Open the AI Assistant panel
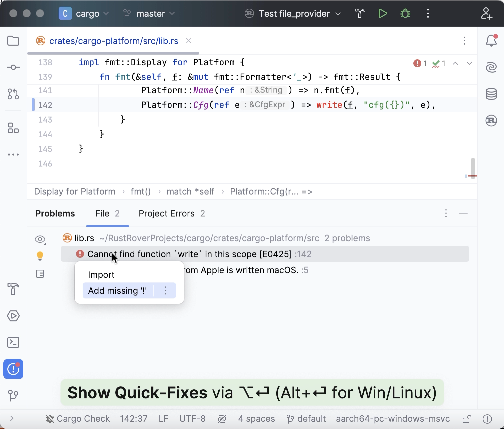Viewport: 504px width, 429px height. [491, 67]
